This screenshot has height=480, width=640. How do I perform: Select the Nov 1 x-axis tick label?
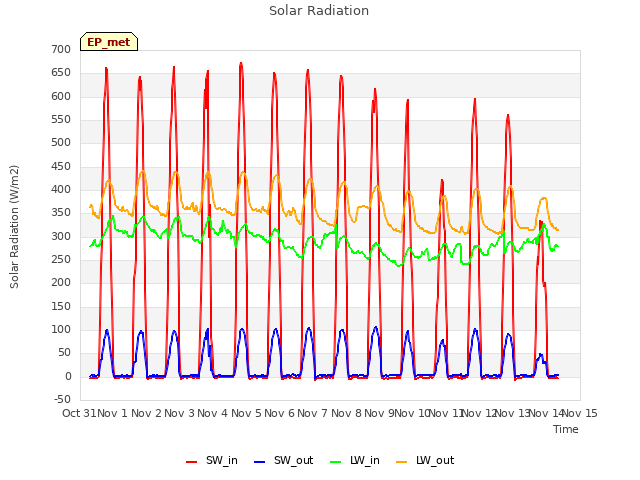pyautogui.click(x=113, y=413)
